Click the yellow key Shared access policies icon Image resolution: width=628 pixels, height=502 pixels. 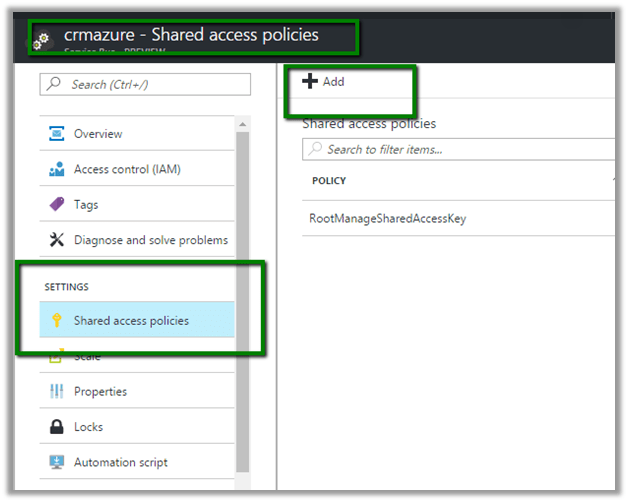point(56,321)
